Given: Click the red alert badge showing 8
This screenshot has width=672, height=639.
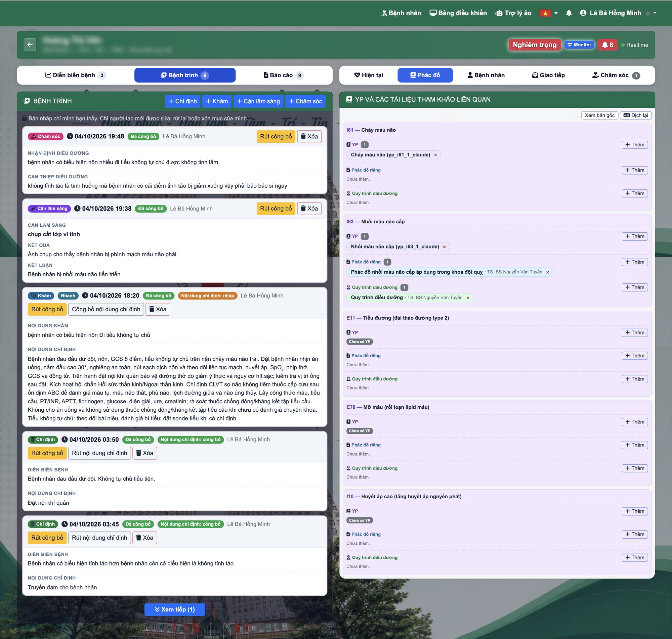Looking at the screenshot, I should click(x=607, y=45).
